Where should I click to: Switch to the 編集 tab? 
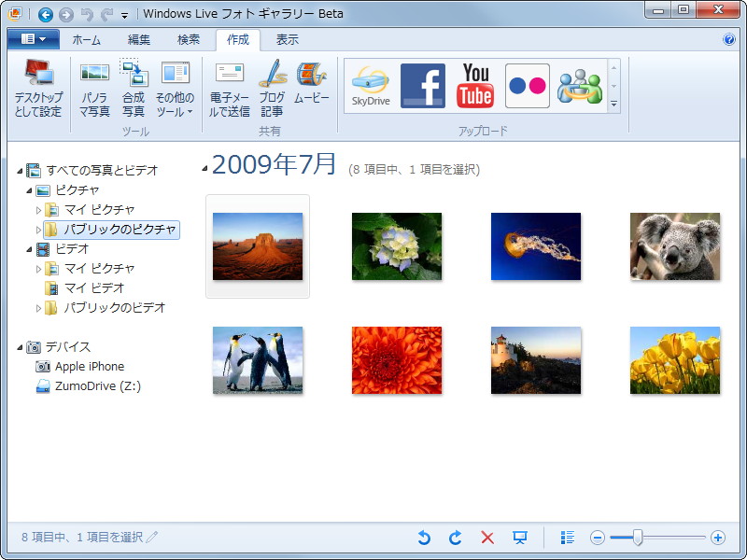[x=138, y=40]
